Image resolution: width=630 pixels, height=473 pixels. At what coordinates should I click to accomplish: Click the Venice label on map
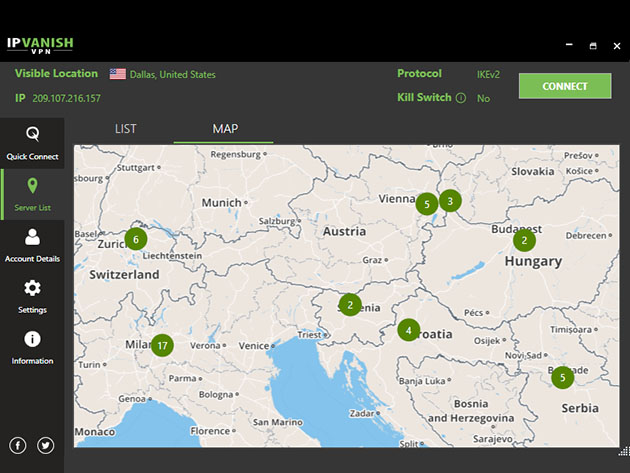pos(254,346)
